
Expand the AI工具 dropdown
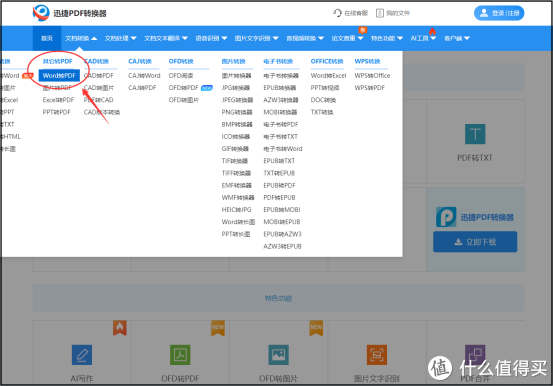[423, 38]
